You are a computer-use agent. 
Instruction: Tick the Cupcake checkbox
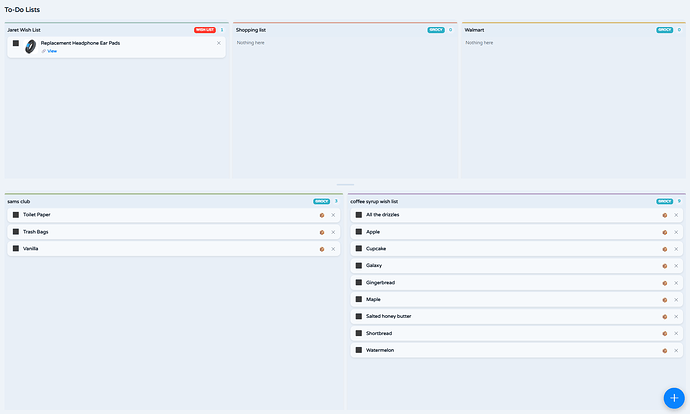pyautogui.click(x=359, y=249)
